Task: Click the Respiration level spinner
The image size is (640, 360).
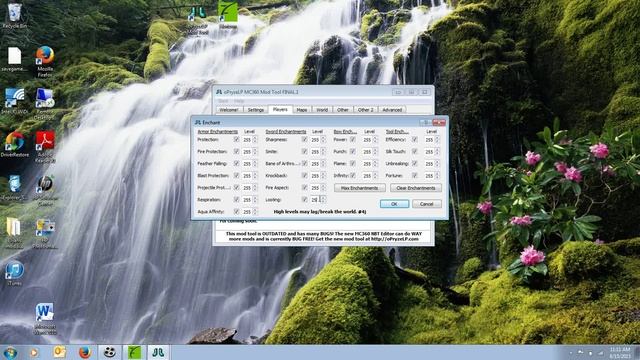Action: pyautogui.click(x=255, y=200)
